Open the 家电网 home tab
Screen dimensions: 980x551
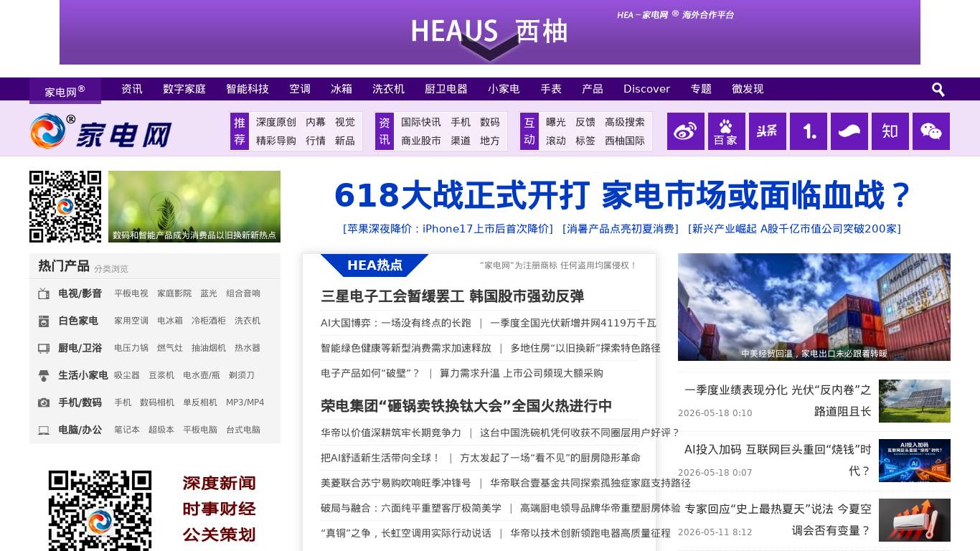tap(65, 90)
